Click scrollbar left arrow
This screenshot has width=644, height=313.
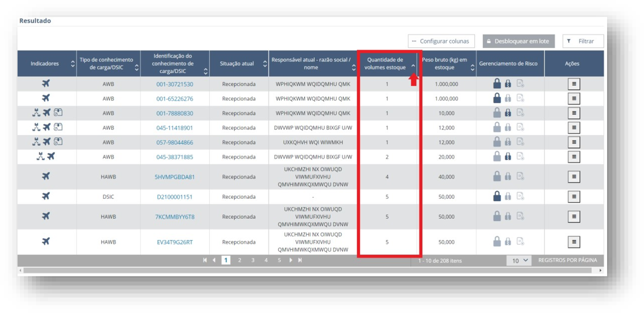[x=20, y=270]
